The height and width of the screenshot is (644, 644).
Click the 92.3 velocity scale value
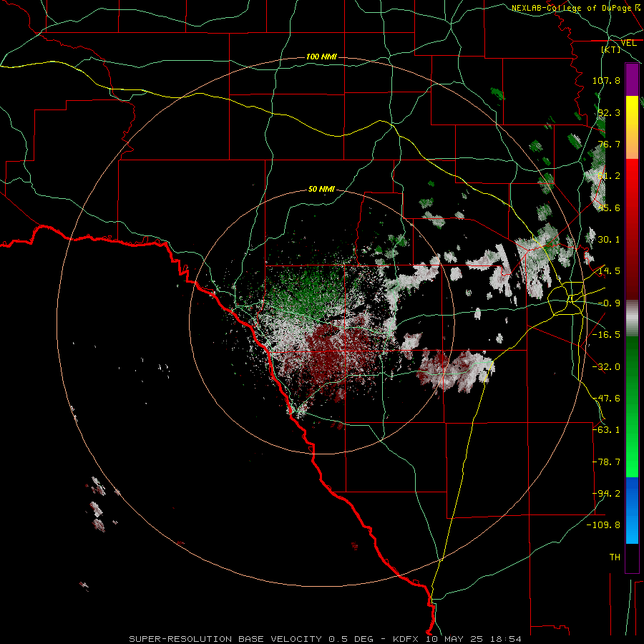tap(609, 112)
